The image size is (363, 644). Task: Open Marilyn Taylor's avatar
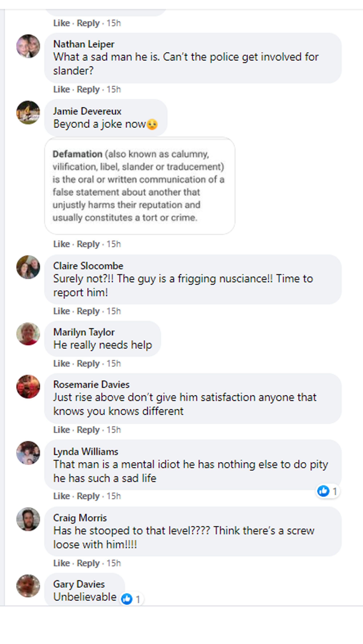pos(28,334)
